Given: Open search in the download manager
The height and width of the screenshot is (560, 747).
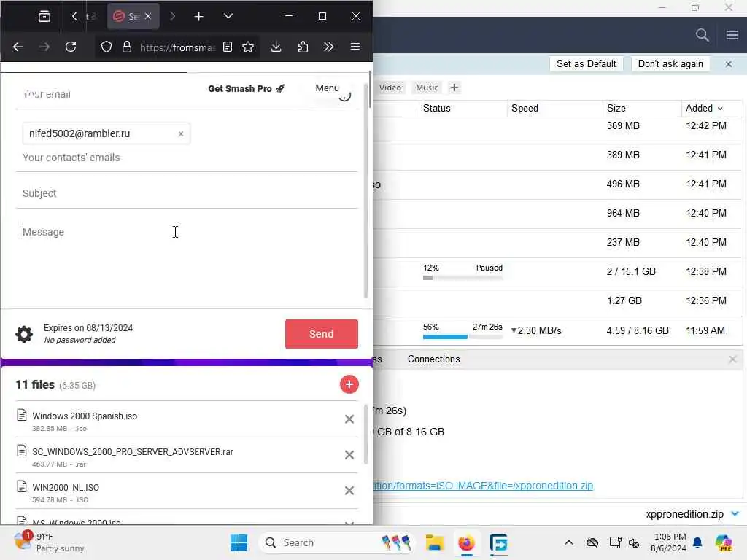Looking at the screenshot, I should (x=702, y=35).
